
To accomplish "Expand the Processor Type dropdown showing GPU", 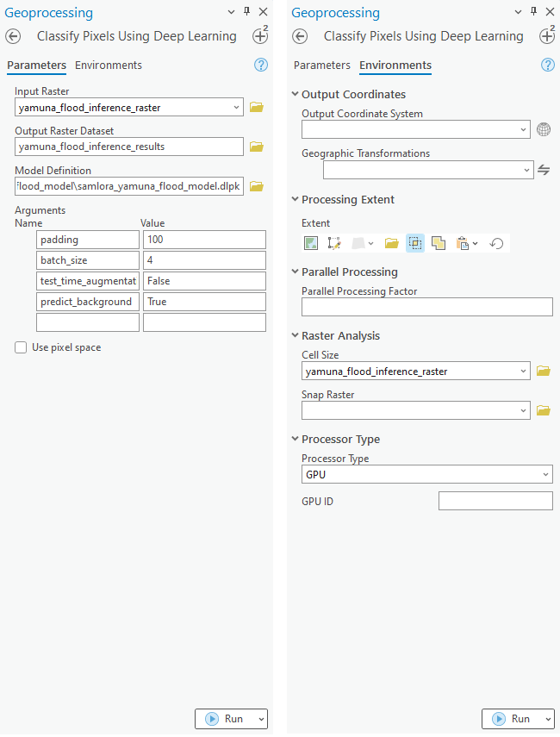I will point(545,475).
